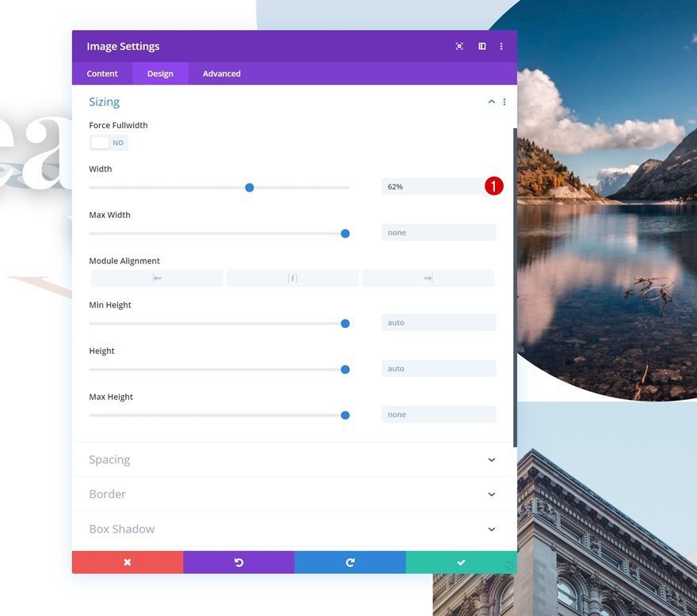Switch to the Content tab
697x616 pixels.
102,74
